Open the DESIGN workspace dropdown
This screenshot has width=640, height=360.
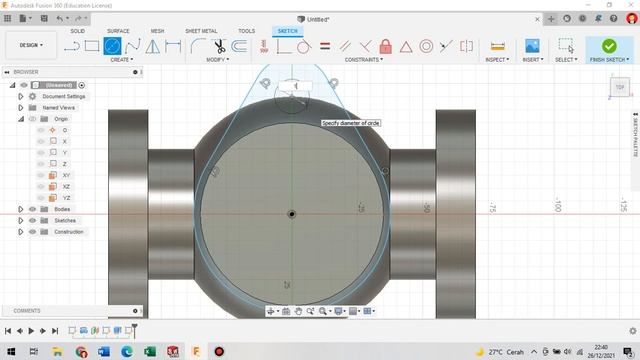tap(31, 45)
